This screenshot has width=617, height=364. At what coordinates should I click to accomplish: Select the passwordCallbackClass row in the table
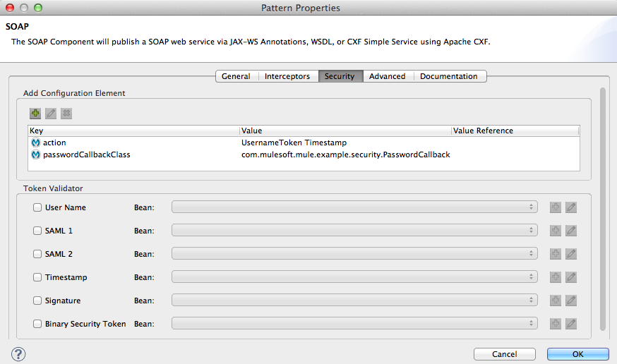pyautogui.click(x=86, y=154)
